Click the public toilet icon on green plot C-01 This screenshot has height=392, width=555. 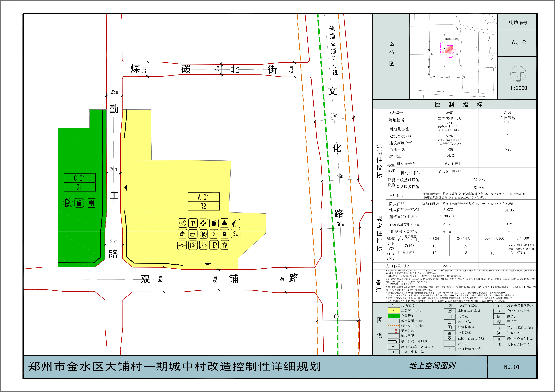[91, 203]
